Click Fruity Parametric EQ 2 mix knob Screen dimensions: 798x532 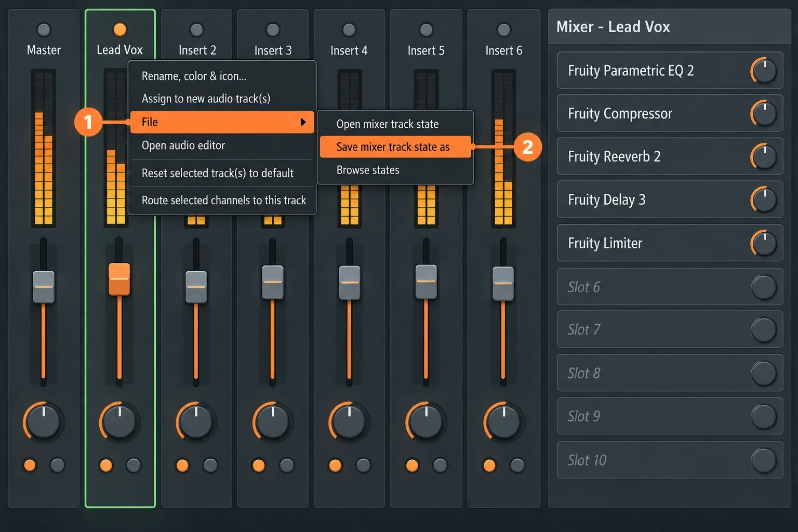(764, 71)
